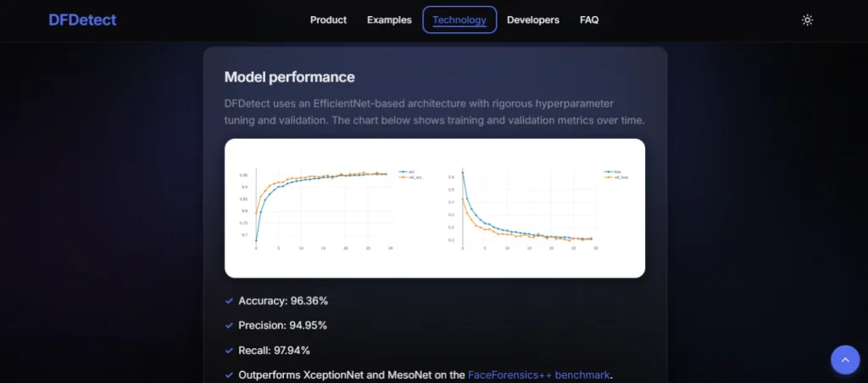This screenshot has width=868, height=383.
Task: Click the scroll-to-top arrow button
Action: point(845,360)
